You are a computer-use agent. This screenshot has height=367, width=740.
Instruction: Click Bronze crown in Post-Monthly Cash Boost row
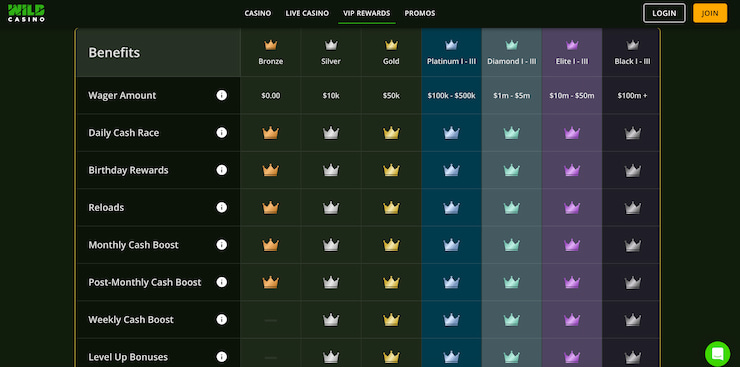pos(270,282)
